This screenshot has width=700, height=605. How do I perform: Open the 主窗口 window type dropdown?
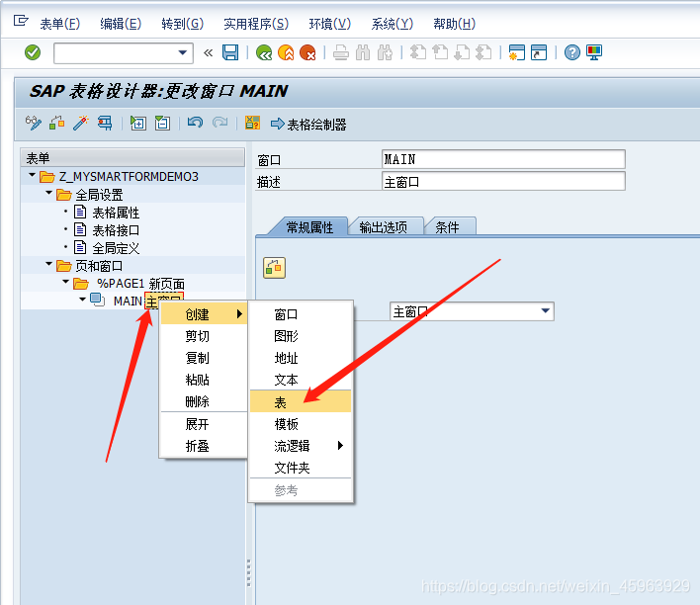click(x=545, y=311)
